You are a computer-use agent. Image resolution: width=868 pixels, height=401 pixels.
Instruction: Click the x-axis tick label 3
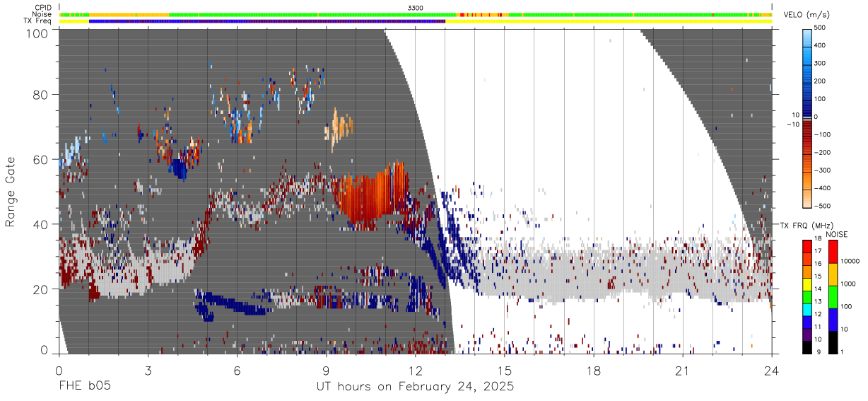click(x=148, y=371)
